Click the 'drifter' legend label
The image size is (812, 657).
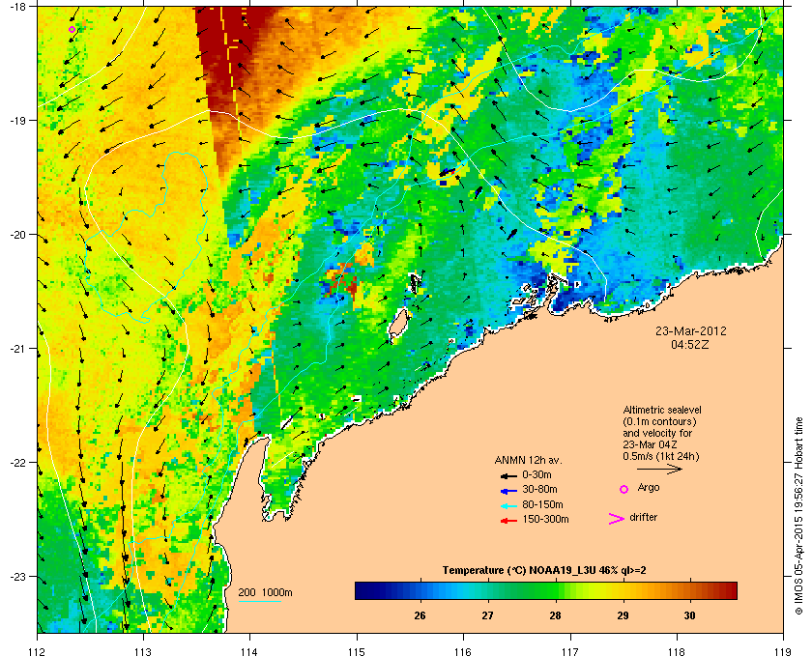coord(644,517)
